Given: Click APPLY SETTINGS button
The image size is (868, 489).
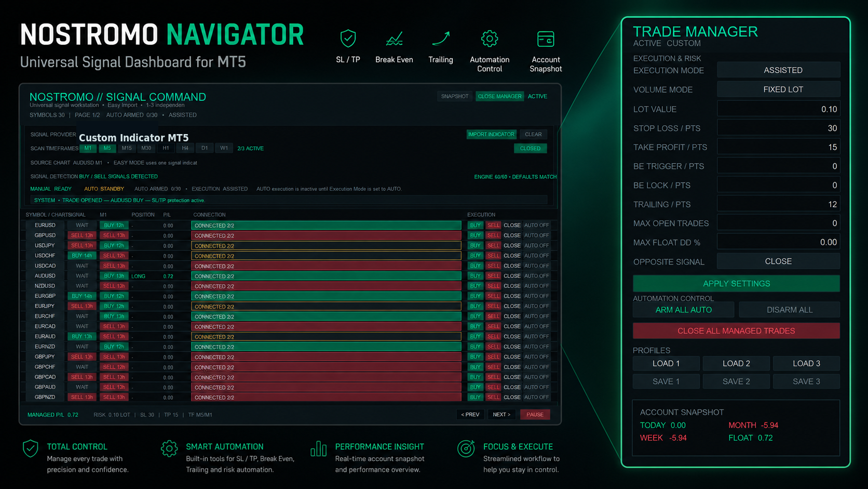Looking at the screenshot, I should coord(736,284).
